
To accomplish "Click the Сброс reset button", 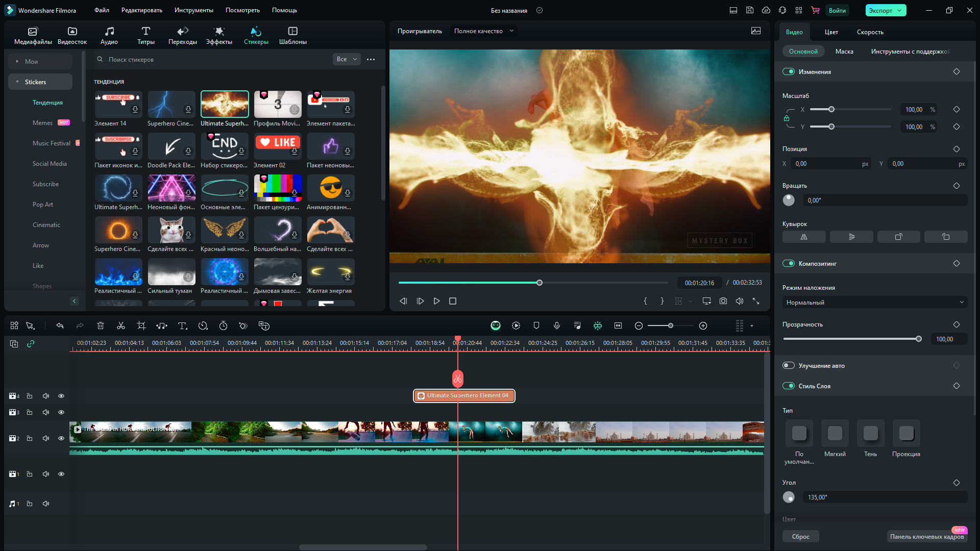I will coord(800,536).
